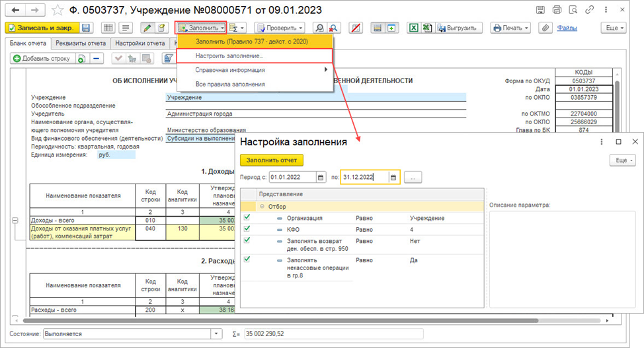Remove row with the minus icon
This screenshot has width=644, height=348.
click(96, 59)
